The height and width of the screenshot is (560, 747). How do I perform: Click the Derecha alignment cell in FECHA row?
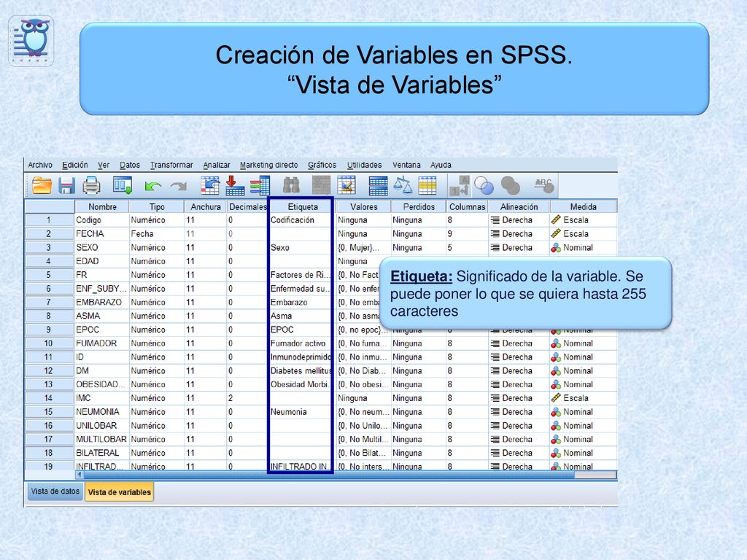pos(519,234)
